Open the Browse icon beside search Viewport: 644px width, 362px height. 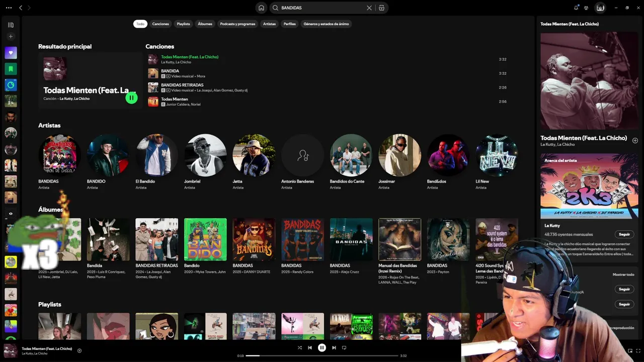(381, 8)
